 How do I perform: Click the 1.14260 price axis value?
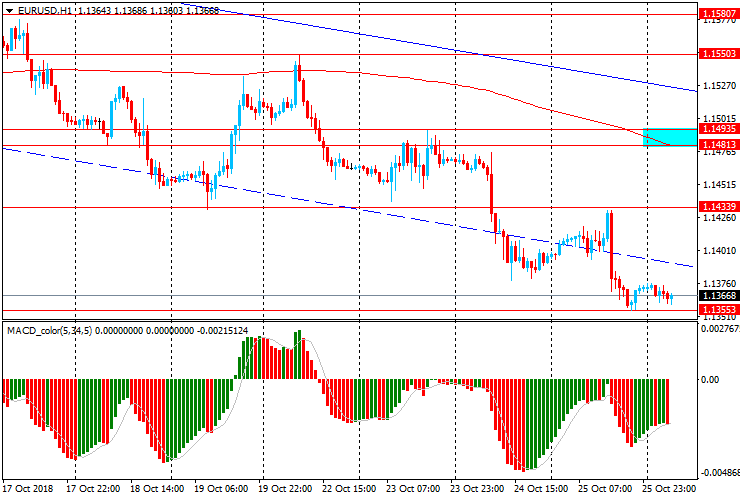719,218
